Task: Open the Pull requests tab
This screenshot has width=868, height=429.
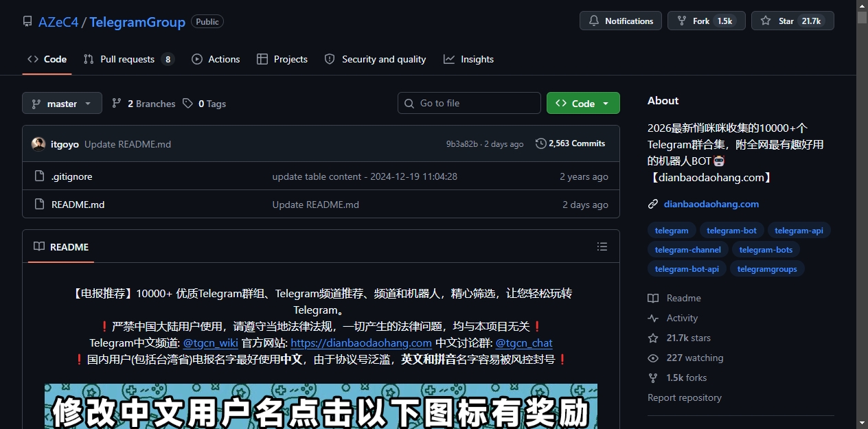Action: pyautogui.click(x=129, y=59)
